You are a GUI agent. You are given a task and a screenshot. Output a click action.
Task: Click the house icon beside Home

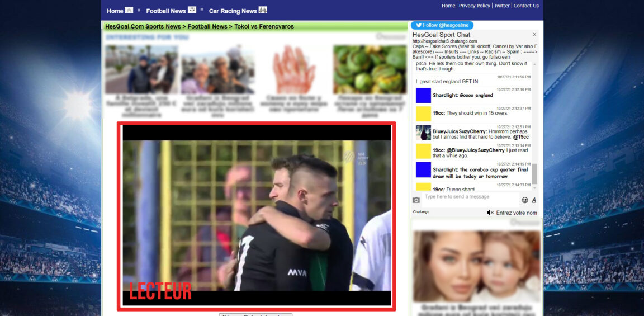point(129,10)
